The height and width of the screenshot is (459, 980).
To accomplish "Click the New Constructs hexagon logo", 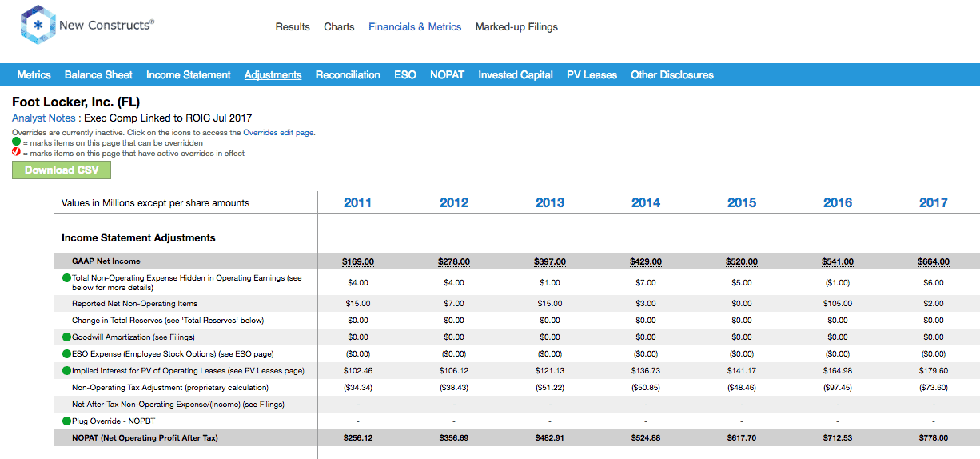I will coord(38,25).
